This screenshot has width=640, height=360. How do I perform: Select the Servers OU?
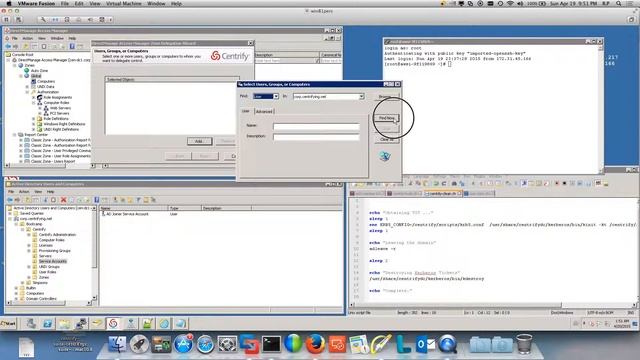click(x=45, y=256)
